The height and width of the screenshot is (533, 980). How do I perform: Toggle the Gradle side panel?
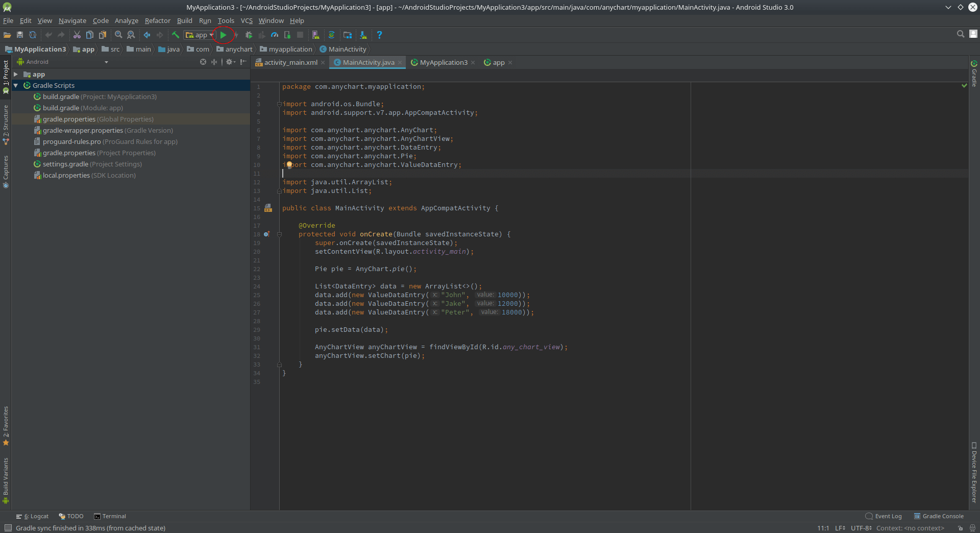974,73
